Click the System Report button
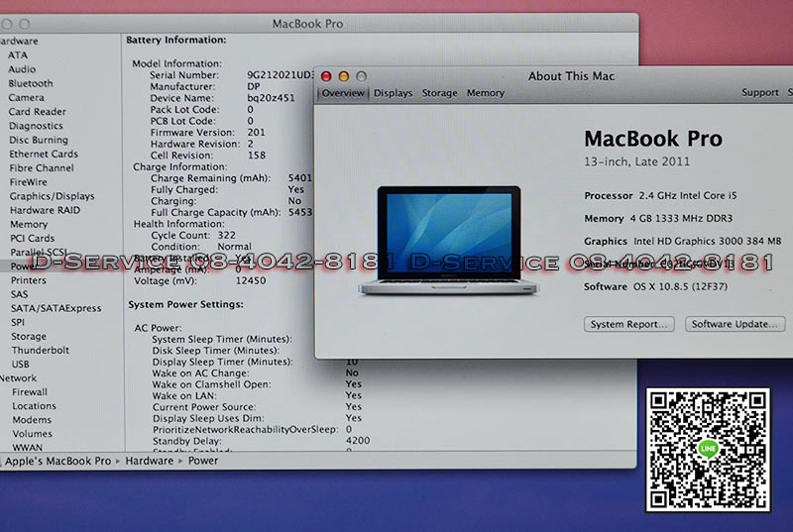 coord(628,324)
